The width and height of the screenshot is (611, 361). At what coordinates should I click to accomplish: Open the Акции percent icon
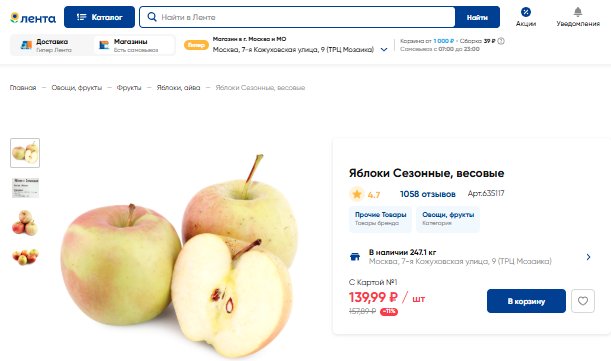(526, 12)
